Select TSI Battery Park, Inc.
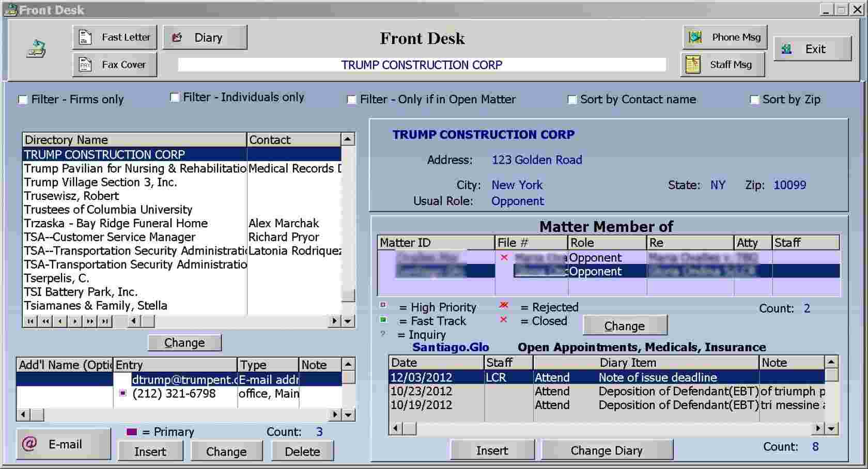Viewport: 868px width, 469px height. [181, 292]
